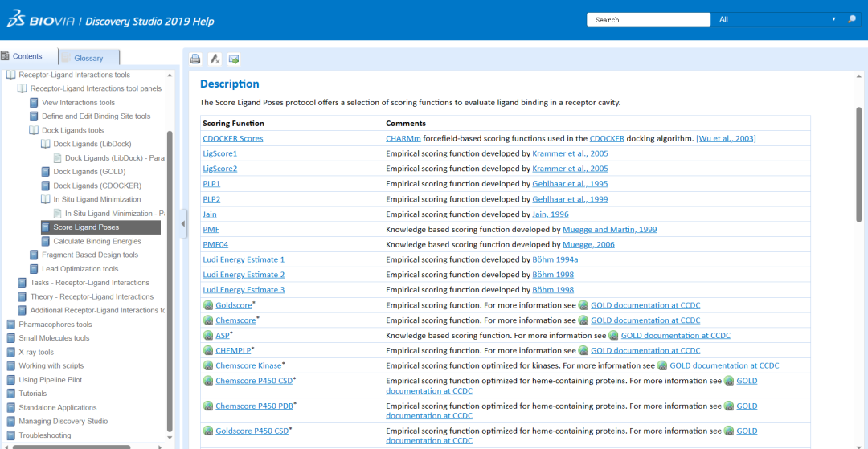This screenshot has height=449, width=868.
Task: Follow the Böhm 1994a reference link
Action: coord(555,260)
